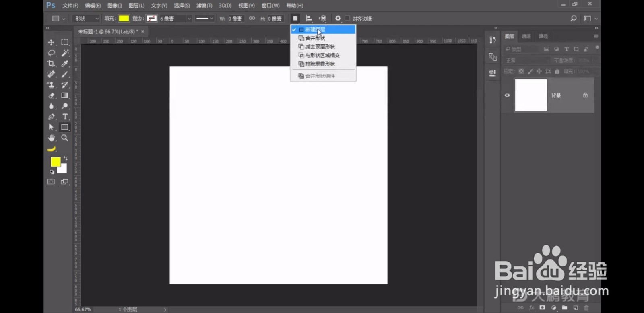
Task: Click the search icon in options bar
Action: (x=574, y=19)
